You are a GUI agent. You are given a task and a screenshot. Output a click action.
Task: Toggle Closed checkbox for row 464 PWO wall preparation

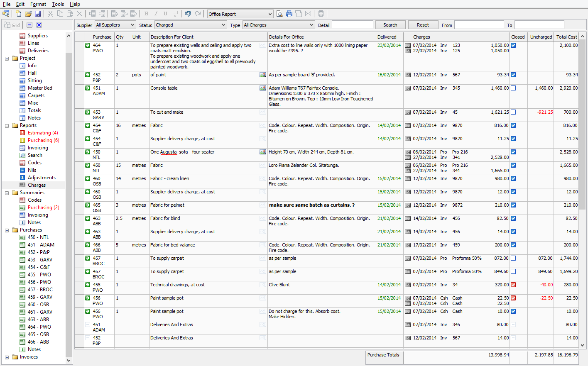pyautogui.click(x=513, y=45)
